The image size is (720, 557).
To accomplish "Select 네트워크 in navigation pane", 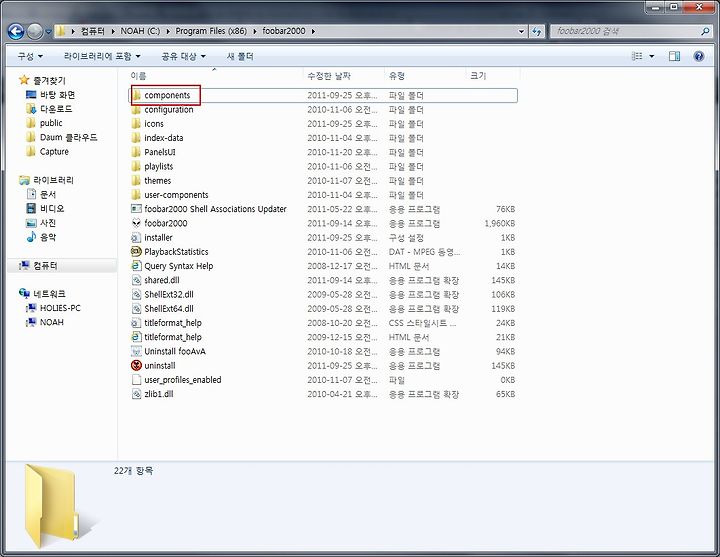I will [x=43, y=293].
